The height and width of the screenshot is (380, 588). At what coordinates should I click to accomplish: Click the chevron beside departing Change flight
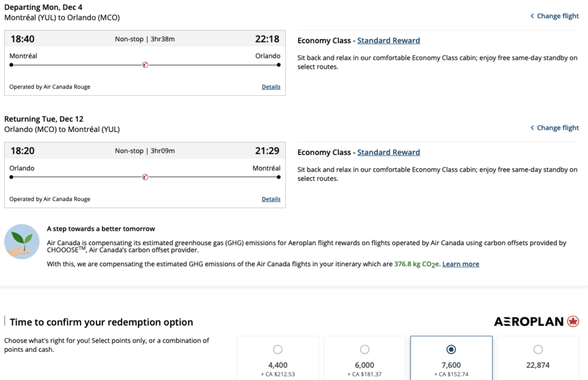point(532,16)
